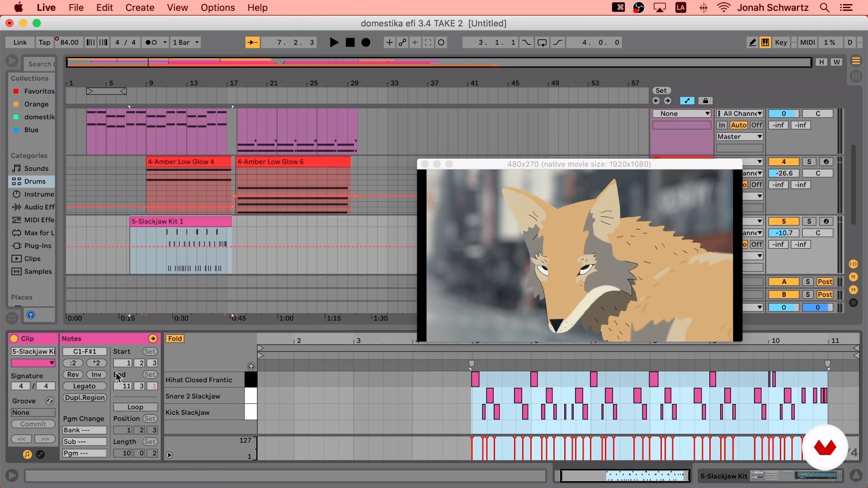Toggle browser visibility triangle button
This screenshot has height=488, width=868.
coord(12,61)
